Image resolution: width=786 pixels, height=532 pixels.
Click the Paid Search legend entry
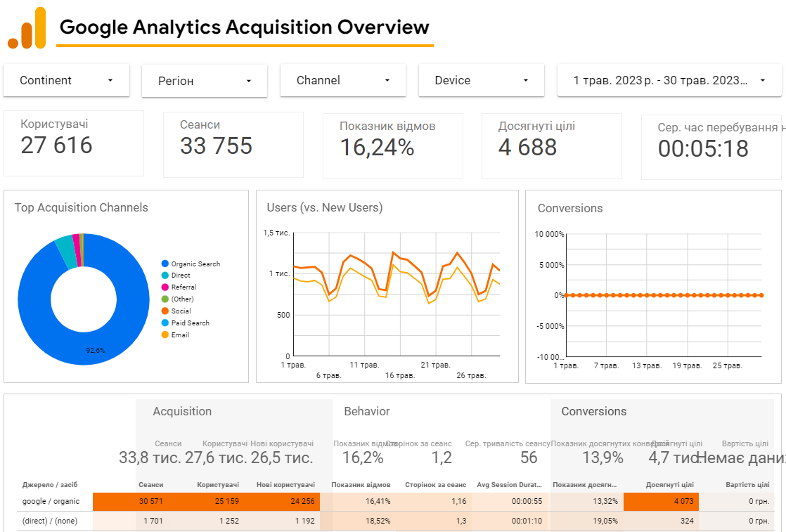coord(190,323)
